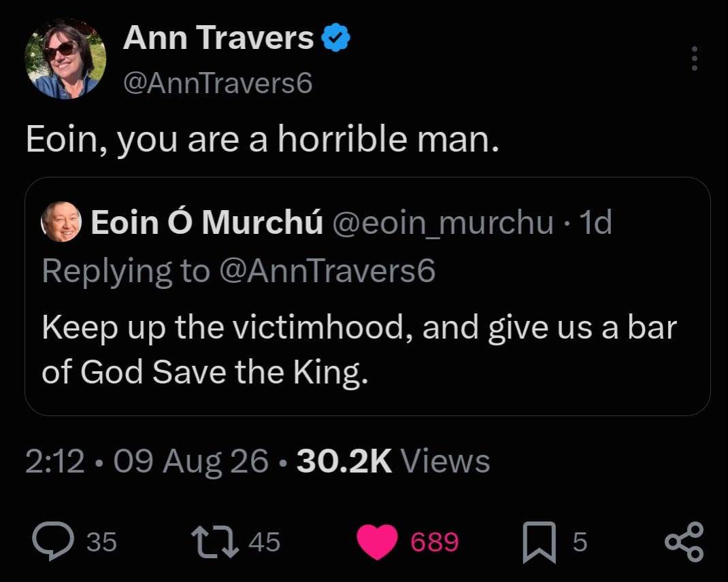
Task: Click the 689 likes count
Action: [x=435, y=542]
